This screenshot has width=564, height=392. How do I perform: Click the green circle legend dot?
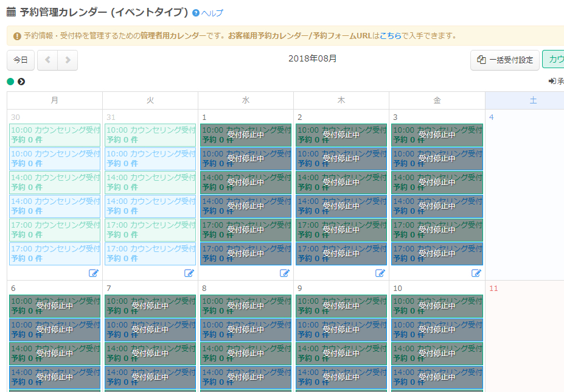click(x=10, y=82)
